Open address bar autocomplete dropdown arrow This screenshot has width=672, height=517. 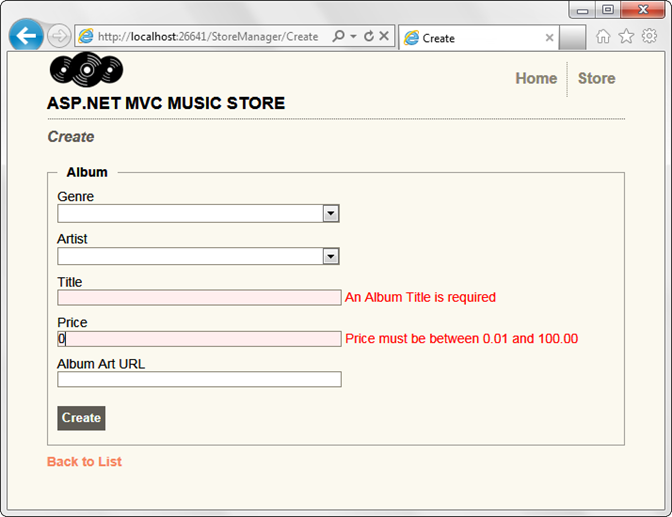pyautogui.click(x=353, y=36)
